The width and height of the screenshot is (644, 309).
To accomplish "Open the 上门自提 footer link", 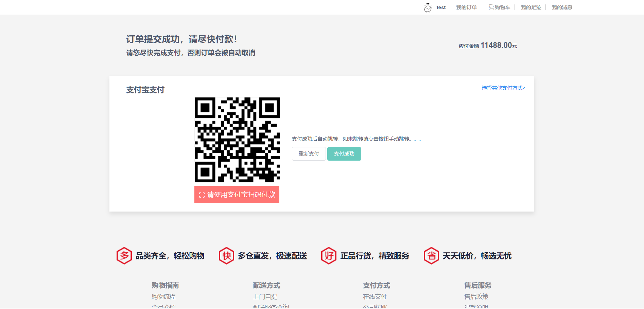I will coord(265,297).
